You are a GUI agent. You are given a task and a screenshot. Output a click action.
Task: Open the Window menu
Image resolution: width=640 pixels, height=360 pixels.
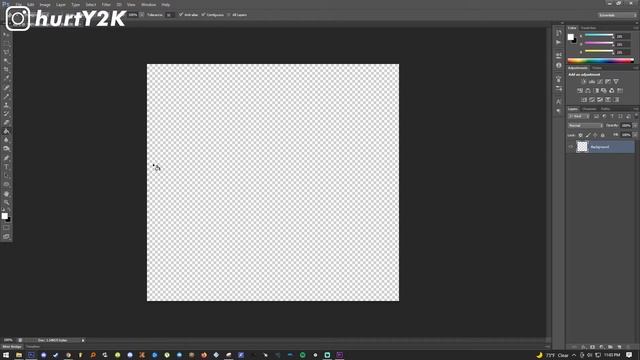coord(149,4)
